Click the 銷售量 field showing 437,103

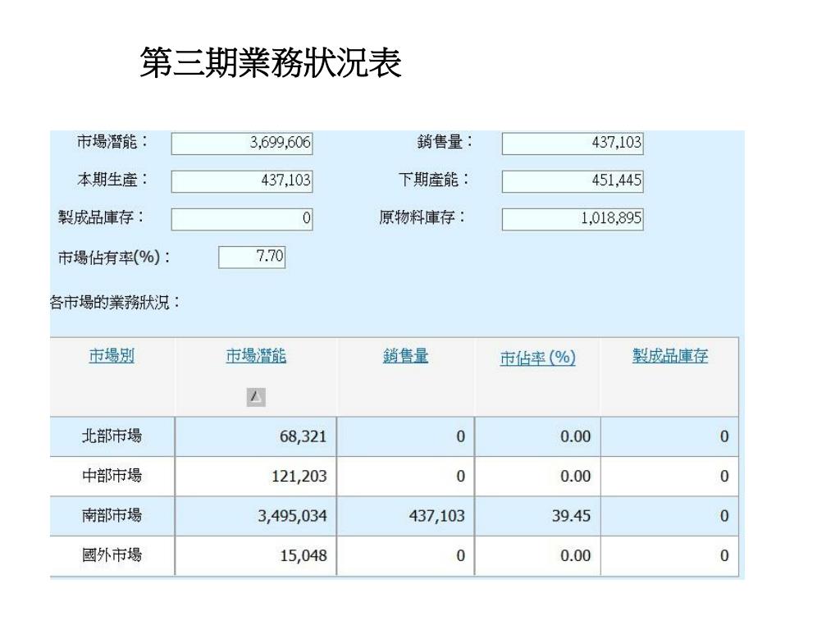tap(573, 143)
